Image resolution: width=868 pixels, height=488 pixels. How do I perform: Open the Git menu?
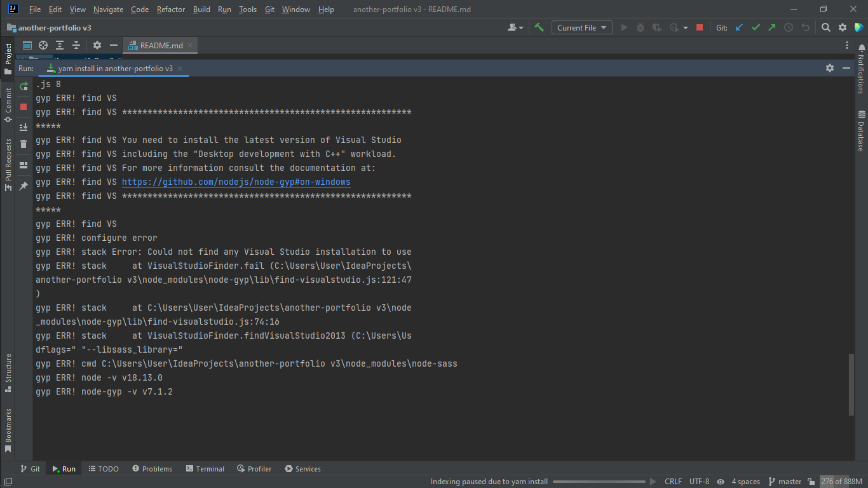tap(269, 10)
